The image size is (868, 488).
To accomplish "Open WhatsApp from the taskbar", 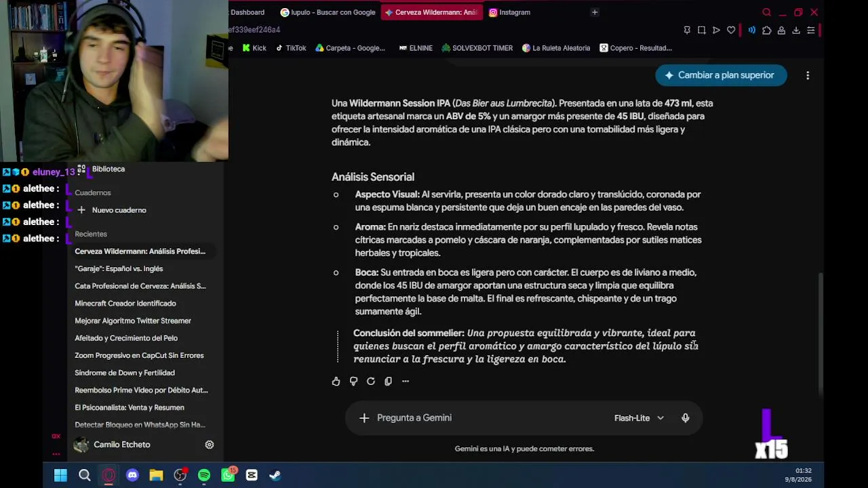I will tap(228, 475).
